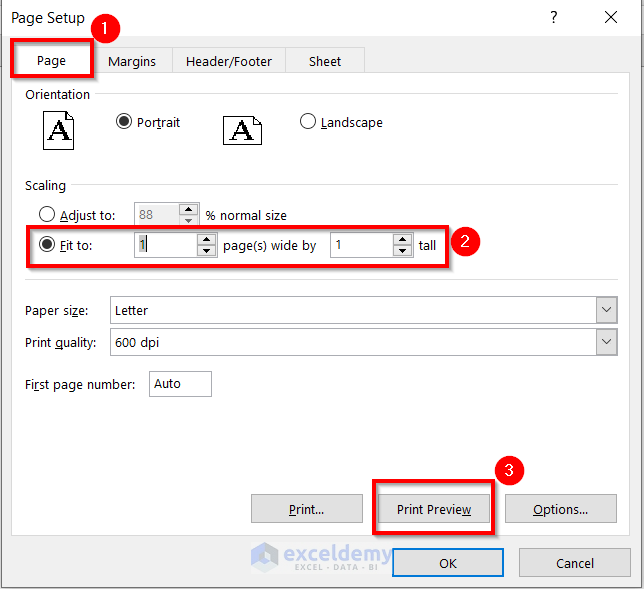Decrease pages tall with down arrow

coord(402,251)
